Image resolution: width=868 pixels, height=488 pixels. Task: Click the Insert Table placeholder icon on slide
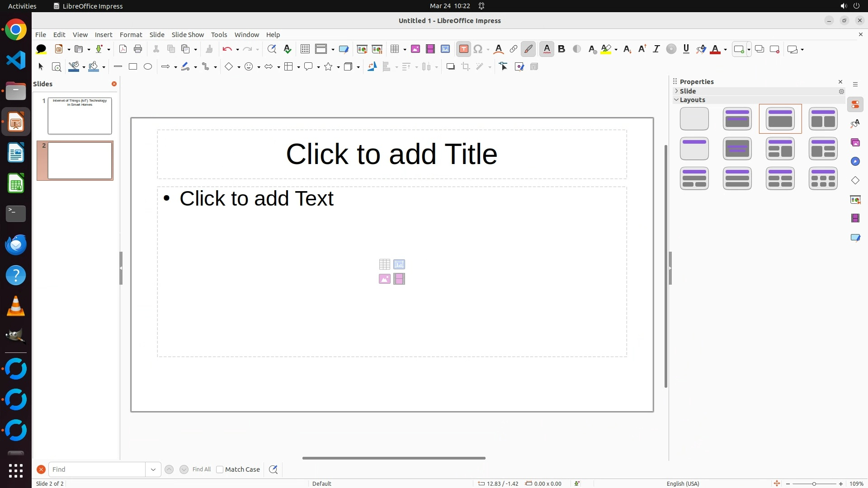click(x=385, y=264)
